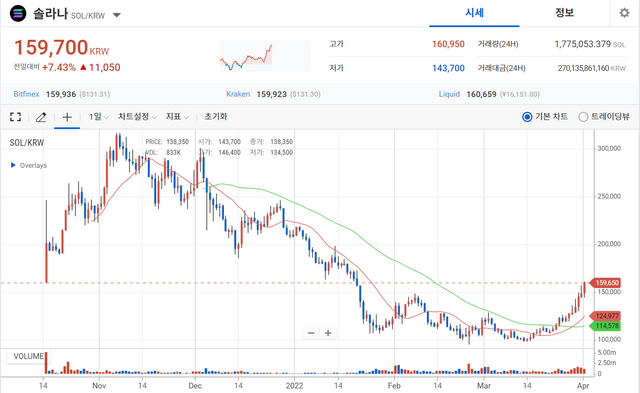640x393 pixels.
Task: Click the 초기화 reset button
Action: click(x=216, y=117)
